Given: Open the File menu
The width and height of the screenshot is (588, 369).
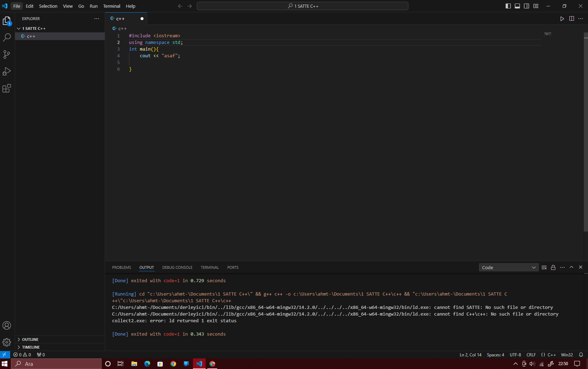Looking at the screenshot, I should [17, 6].
